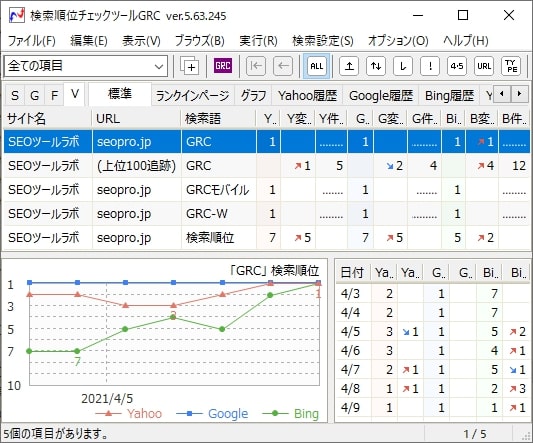
Task: Move tabs back with the left arrow
Action: [502, 93]
